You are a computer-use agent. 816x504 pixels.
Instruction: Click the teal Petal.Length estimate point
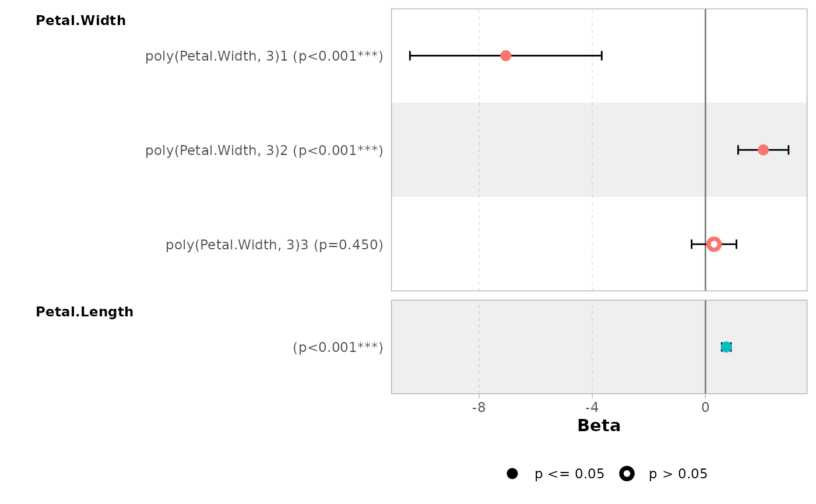click(726, 347)
